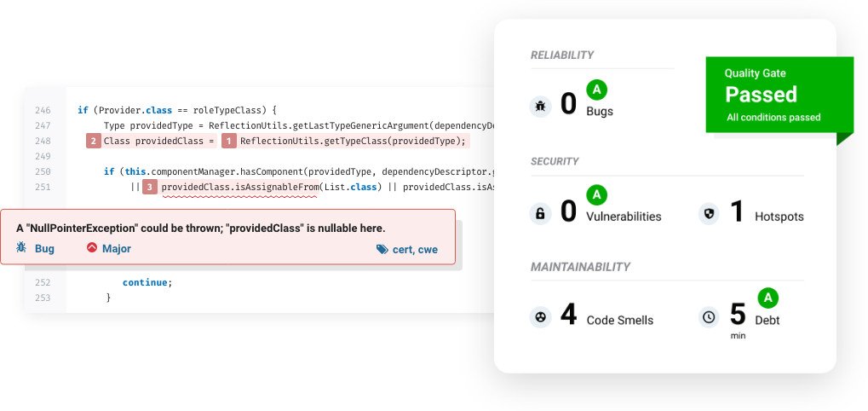The width and height of the screenshot is (868, 411).
Task: Click the tag icon before cert, cwe
Action: click(x=382, y=249)
